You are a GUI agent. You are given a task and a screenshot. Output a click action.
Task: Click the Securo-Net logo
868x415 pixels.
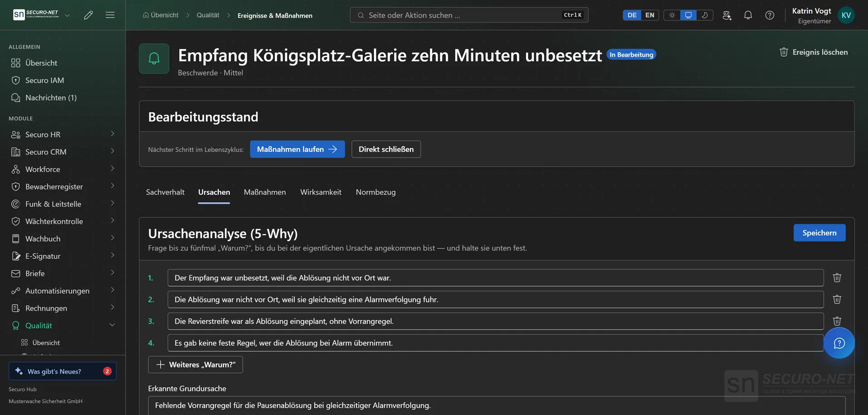(36, 15)
